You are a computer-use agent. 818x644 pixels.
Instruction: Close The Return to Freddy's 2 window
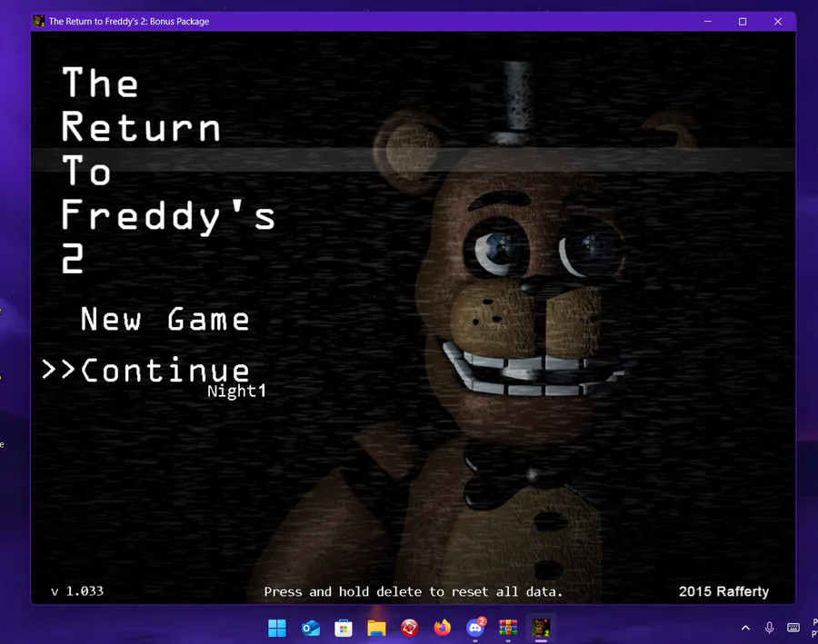pos(778,22)
